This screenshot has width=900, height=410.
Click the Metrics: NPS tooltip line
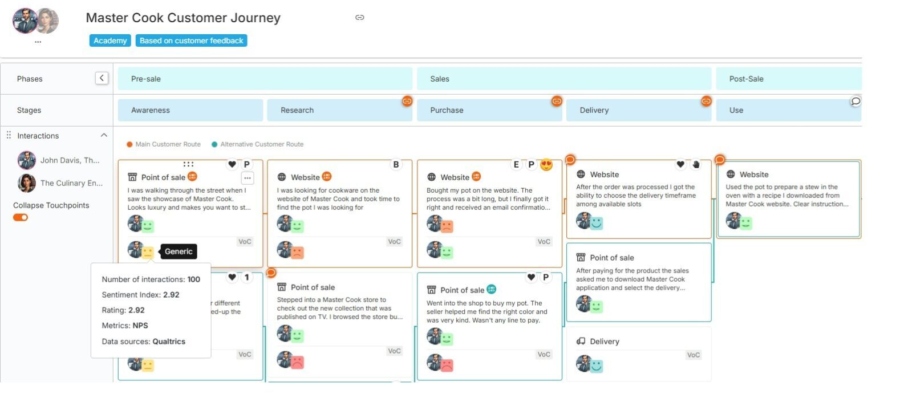pos(125,326)
